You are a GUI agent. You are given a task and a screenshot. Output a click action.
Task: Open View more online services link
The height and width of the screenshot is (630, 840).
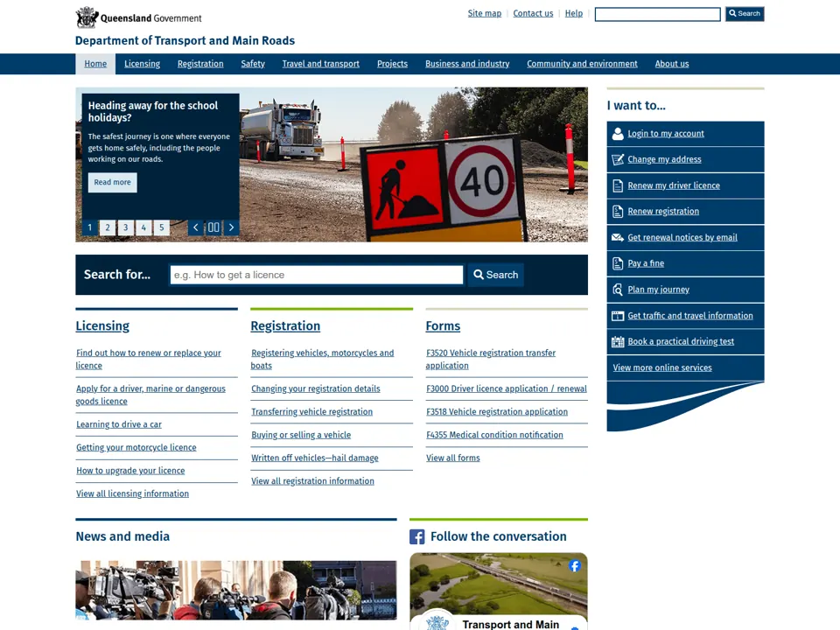click(662, 367)
